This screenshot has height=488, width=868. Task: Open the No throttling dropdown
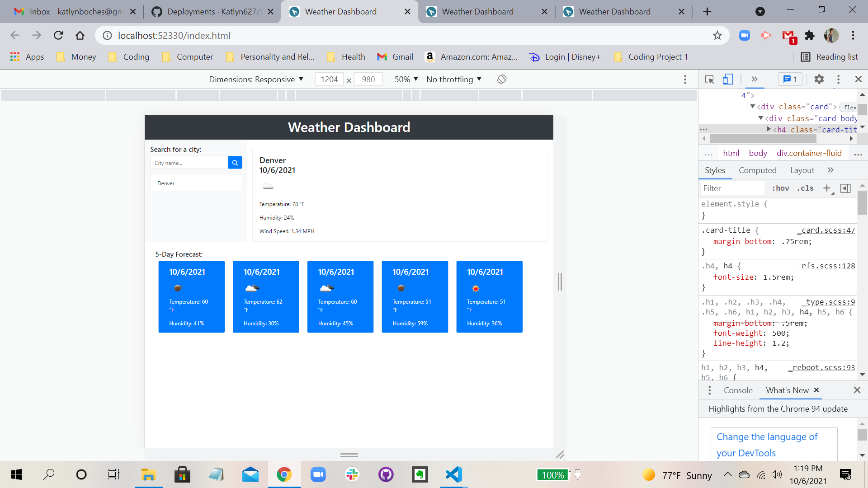click(x=454, y=80)
